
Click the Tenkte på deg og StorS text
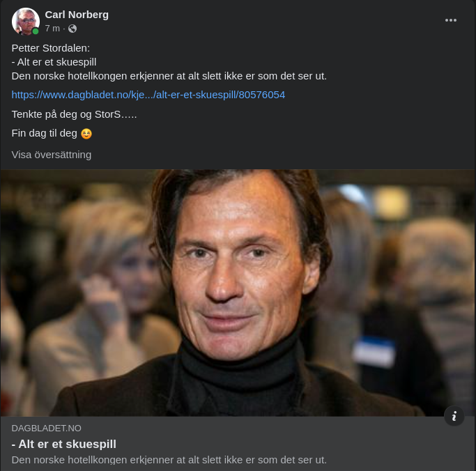[75, 114]
